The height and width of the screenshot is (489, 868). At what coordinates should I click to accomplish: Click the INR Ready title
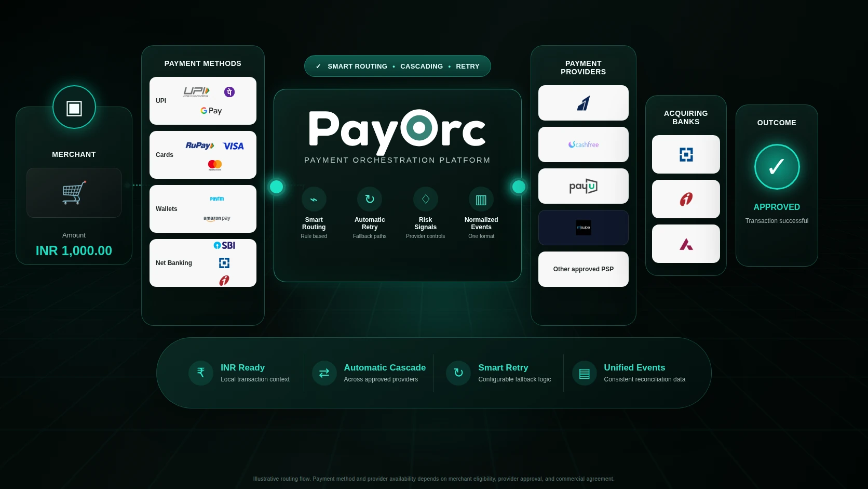pos(242,368)
